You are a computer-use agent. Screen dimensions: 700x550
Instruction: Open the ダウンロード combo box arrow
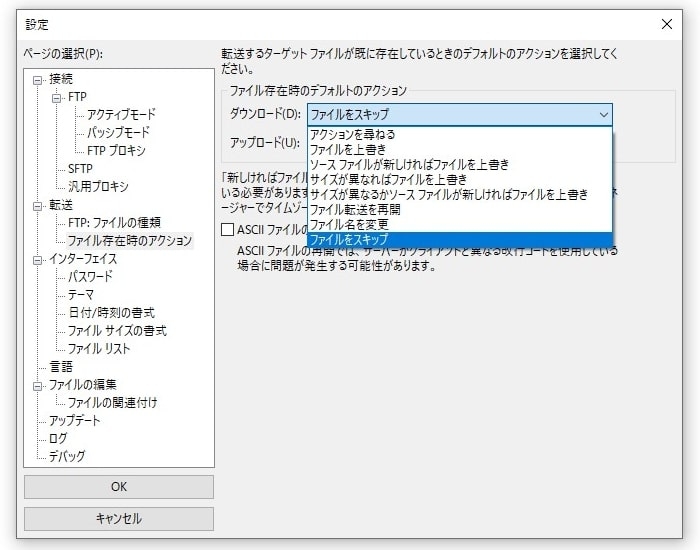pyautogui.click(x=603, y=115)
